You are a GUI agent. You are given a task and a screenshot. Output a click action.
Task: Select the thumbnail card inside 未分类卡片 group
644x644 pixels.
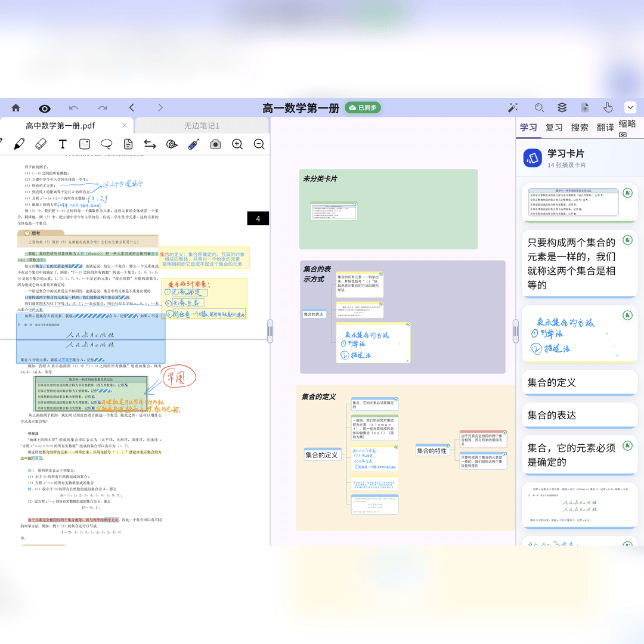click(334, 211)
